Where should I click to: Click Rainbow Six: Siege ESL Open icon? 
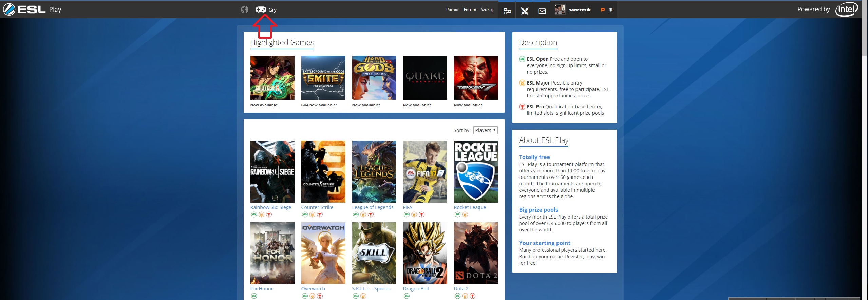point(254,214)
